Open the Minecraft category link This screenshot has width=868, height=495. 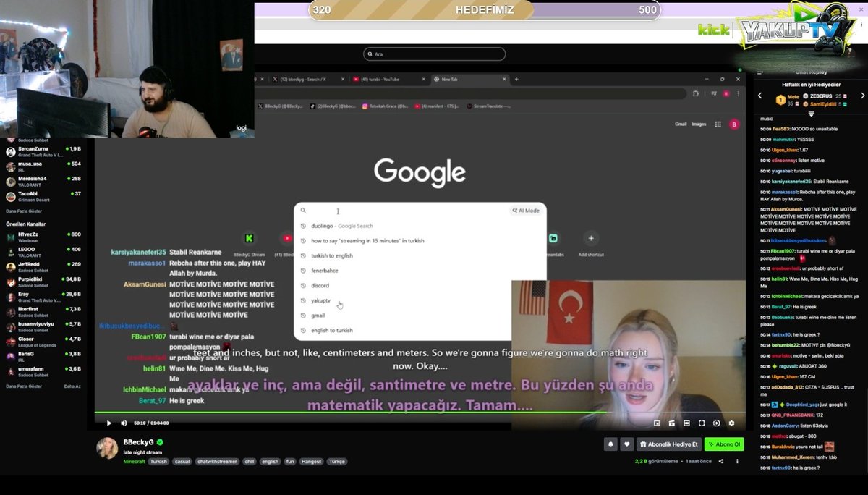coord(135,461)
